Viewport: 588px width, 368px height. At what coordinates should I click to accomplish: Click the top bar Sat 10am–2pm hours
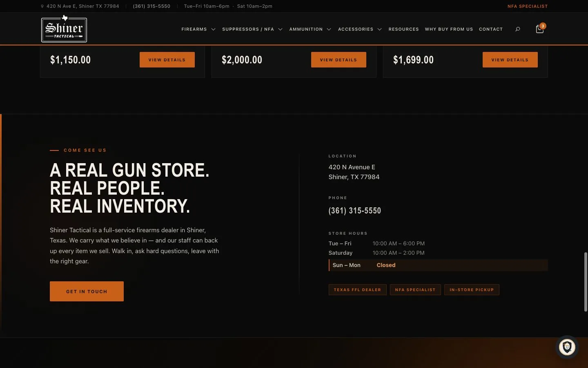255,6
